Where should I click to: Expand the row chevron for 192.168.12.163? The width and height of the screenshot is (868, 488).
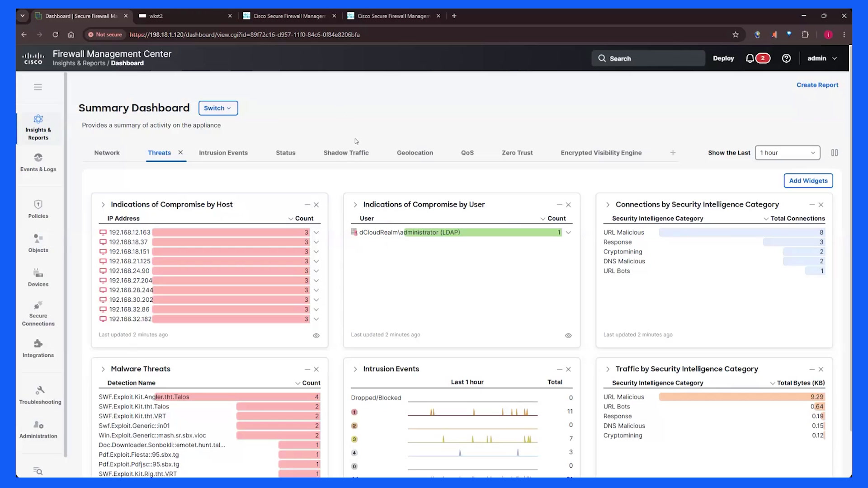(x=316, y=232)
